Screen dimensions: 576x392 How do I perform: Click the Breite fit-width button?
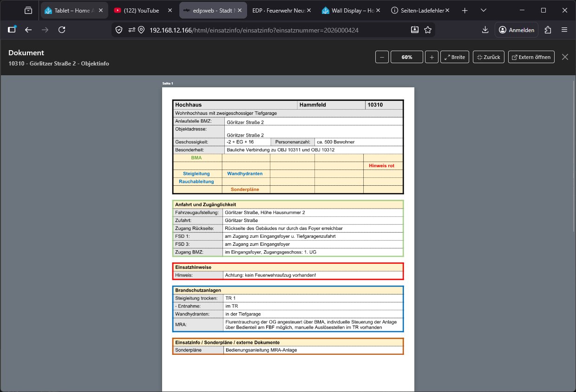tap(455, 57)
